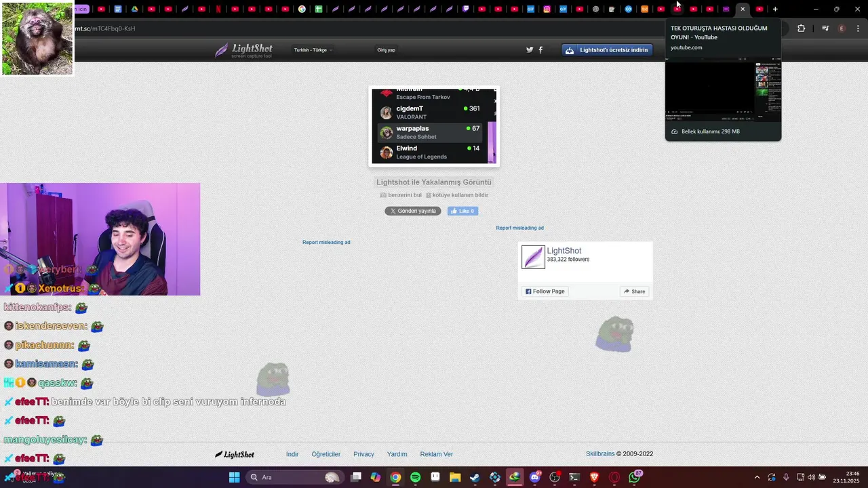Click the Privacy footer link

363,454
